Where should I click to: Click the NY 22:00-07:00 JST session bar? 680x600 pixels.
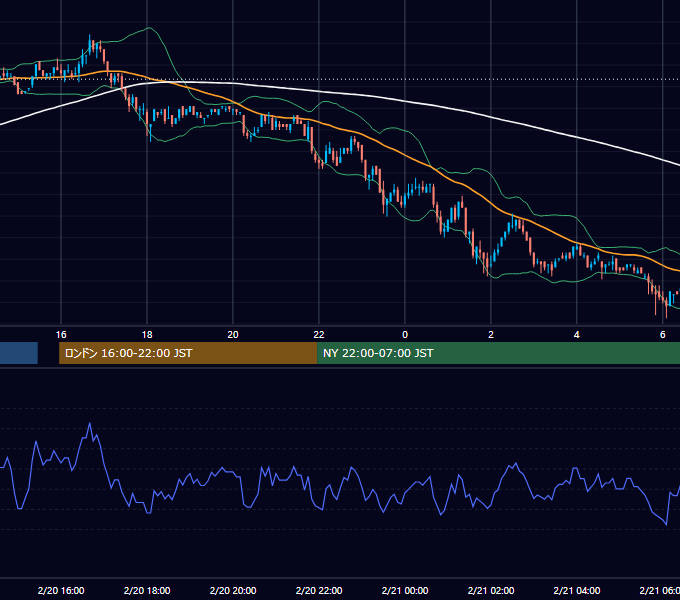(498, 353)
